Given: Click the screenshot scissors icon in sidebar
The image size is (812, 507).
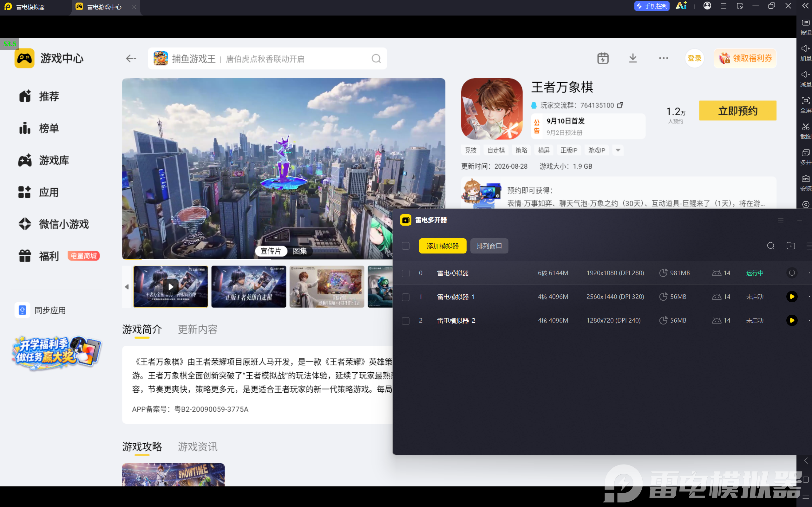Looking at the screenshot, I should [x=805, y=127].
